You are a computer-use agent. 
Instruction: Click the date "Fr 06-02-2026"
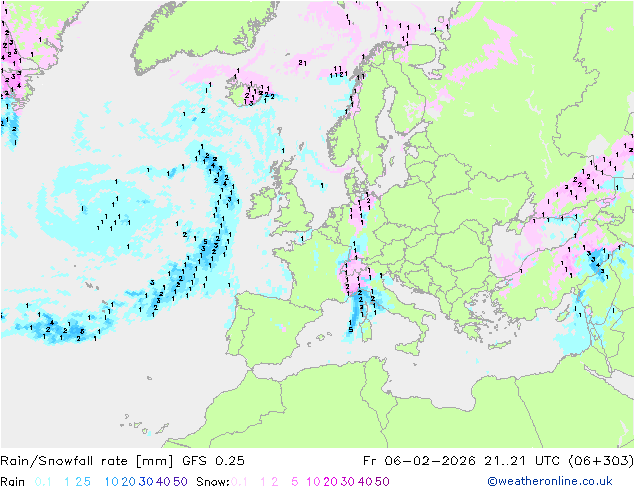(419, 461)
